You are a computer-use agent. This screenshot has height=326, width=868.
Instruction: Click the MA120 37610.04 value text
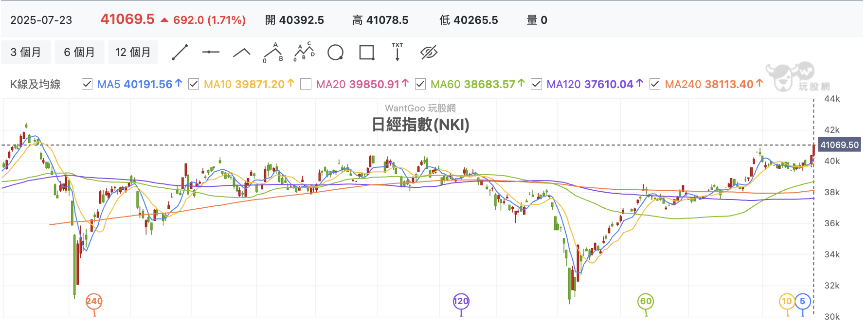coord(590,84)
